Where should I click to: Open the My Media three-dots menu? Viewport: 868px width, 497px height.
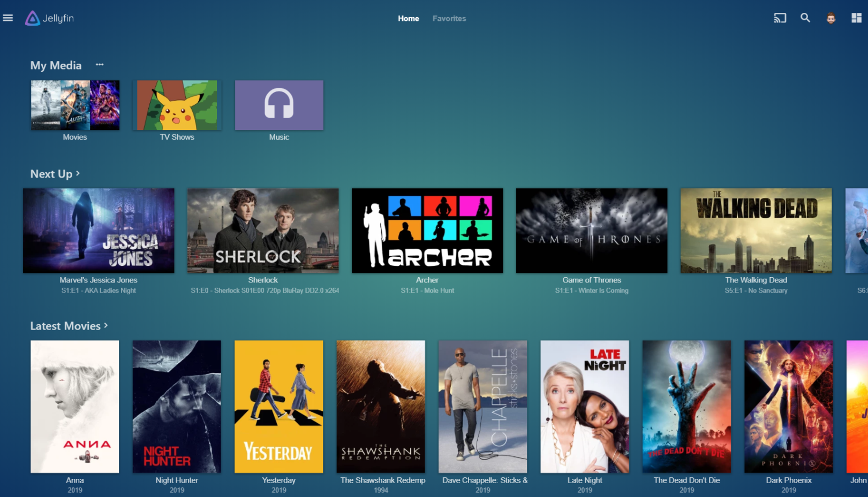click(x=100, y=65)
